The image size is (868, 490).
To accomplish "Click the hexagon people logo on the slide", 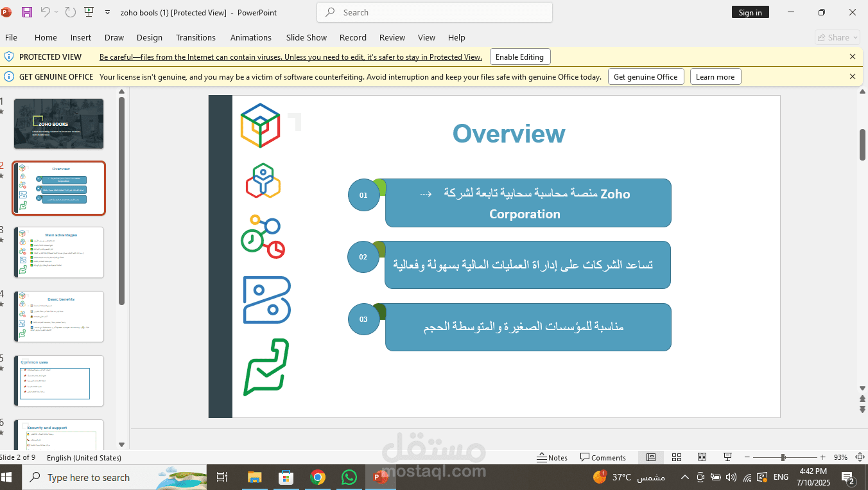I will [x=263, y=180].
